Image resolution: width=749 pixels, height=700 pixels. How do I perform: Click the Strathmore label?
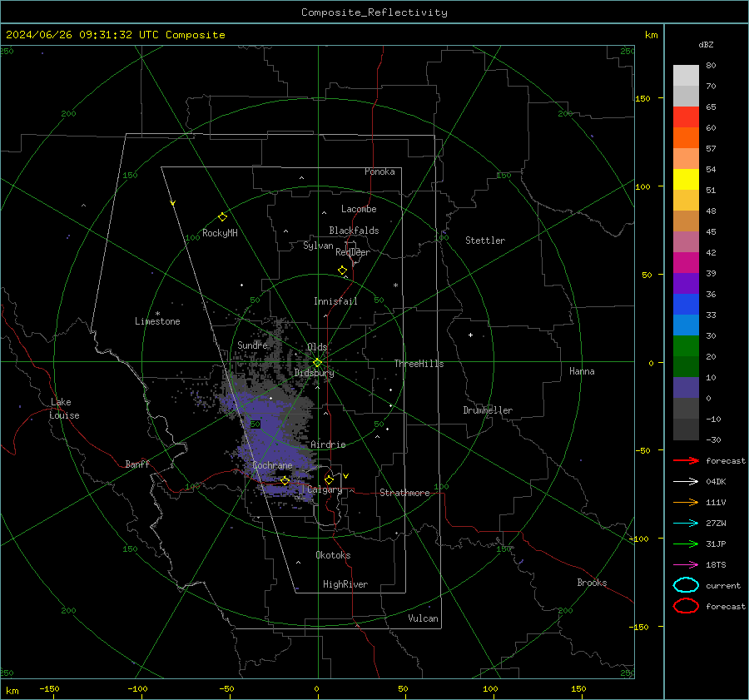click(x=404, y=493)
